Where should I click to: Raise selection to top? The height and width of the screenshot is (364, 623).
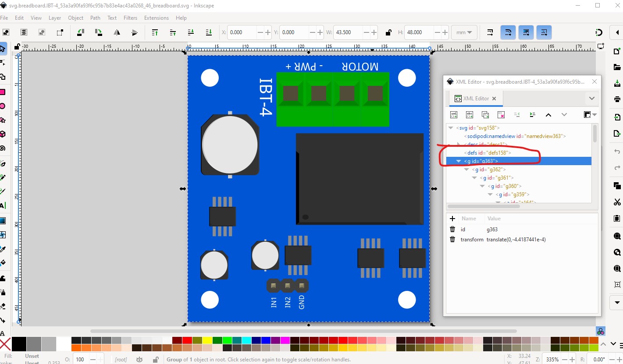[155, 32]
